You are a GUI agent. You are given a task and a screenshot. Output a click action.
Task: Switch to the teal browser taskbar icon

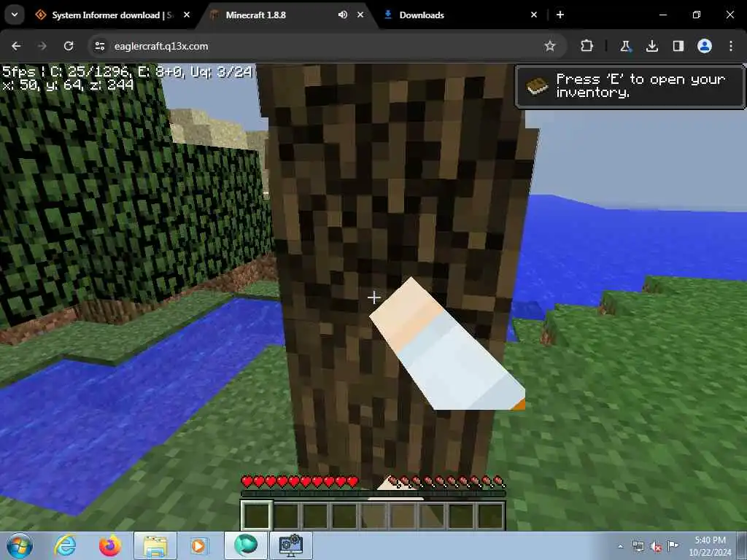click(246, 545)
